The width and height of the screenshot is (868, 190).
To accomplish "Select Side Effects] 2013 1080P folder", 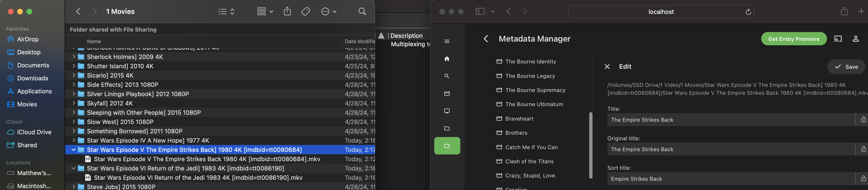I will [220, 85].
